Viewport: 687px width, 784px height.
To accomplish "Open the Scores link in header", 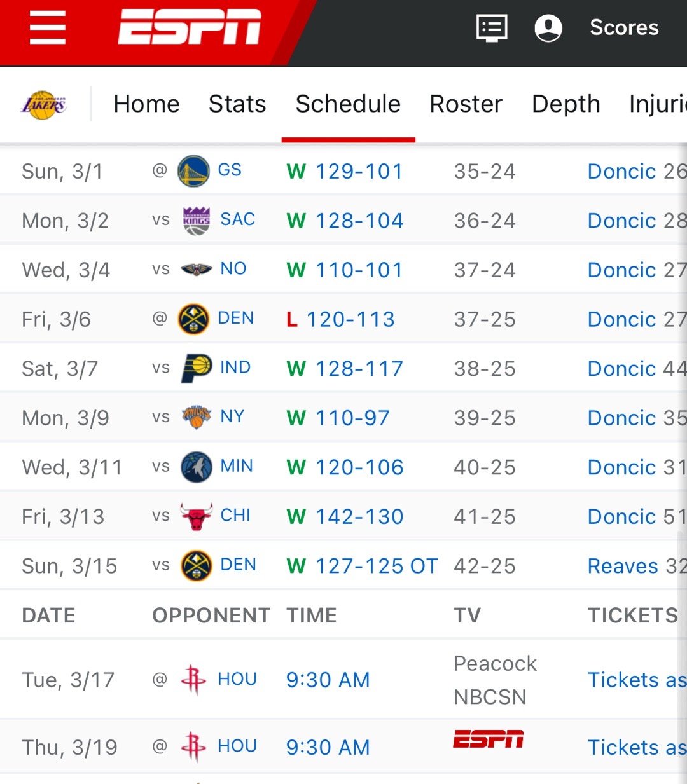I will coord(624,28).
